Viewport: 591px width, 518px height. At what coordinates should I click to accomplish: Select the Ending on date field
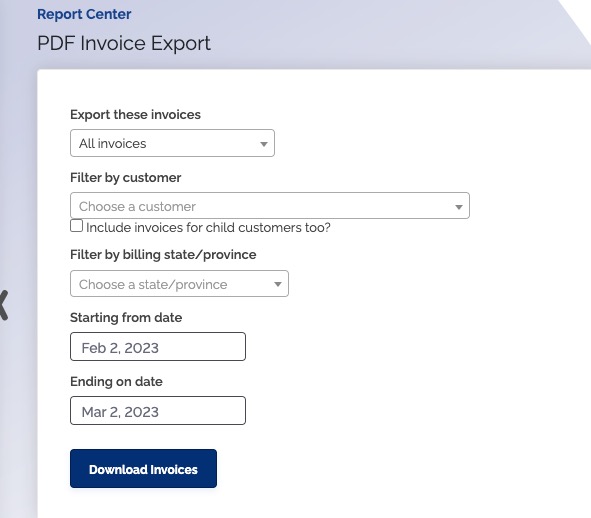158,411
